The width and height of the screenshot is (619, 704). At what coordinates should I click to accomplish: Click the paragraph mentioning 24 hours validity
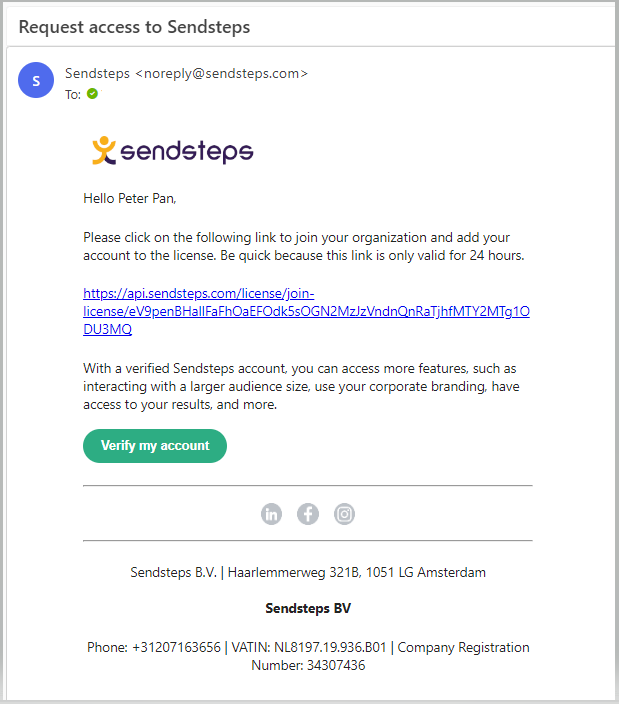tap(304, 246)
